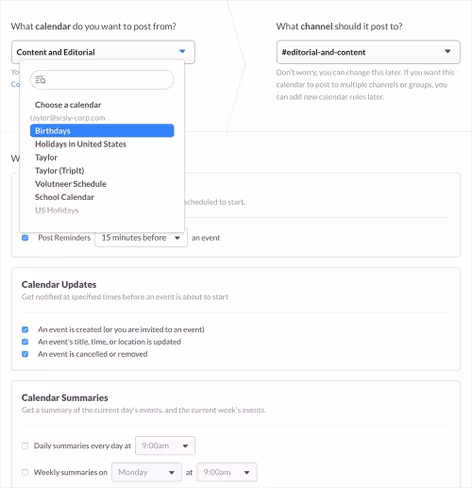Click the blue arrow on Content and Editorial dropdown
Screen dimensions: 472x488
182,51
